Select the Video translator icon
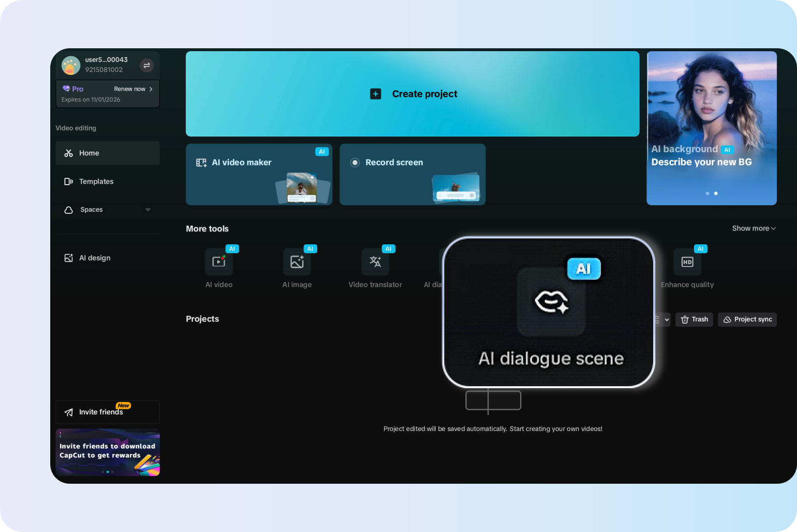 click(x=375, y=262)
